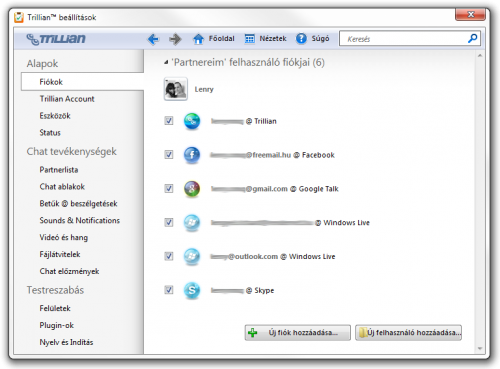Click Lenry's avatar picture
The width and height of the screenshot is (500, 369).
tap(176, 89)
